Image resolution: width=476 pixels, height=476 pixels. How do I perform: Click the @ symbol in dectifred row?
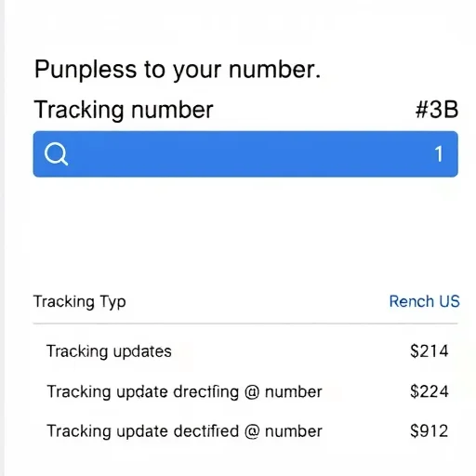(x=252, y=432)
